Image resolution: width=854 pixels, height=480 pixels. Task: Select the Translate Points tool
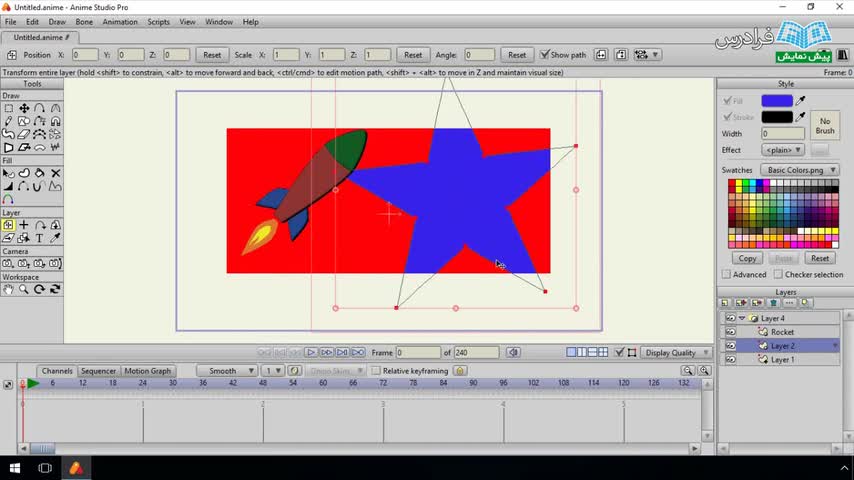tap(24, 108)
